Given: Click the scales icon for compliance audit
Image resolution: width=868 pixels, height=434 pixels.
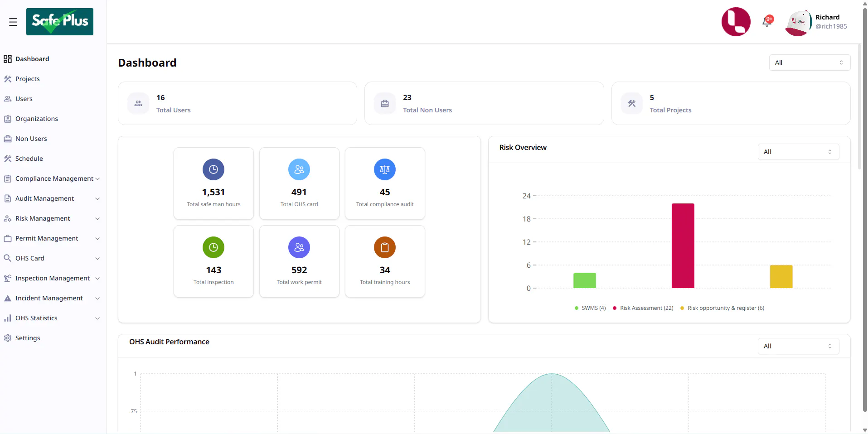Looking at the screenshot, I should click(385, 169).
